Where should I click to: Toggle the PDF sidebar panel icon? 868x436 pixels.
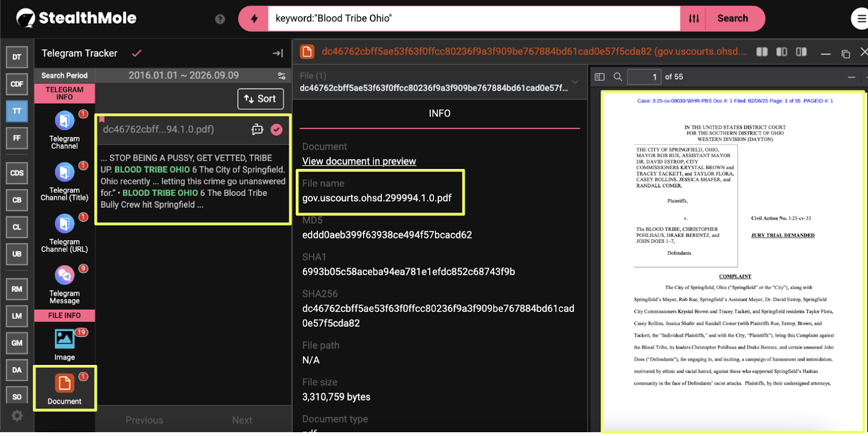(599, 77)
